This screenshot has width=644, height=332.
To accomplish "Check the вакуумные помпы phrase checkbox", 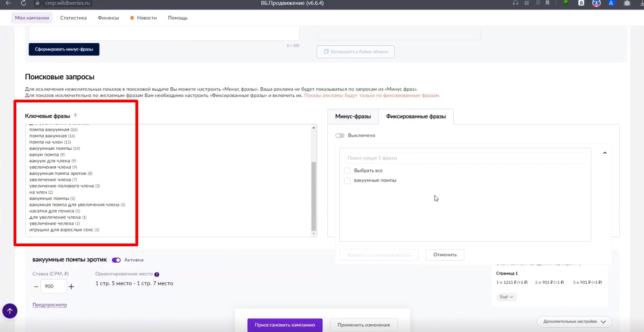I will click(347, 181).
